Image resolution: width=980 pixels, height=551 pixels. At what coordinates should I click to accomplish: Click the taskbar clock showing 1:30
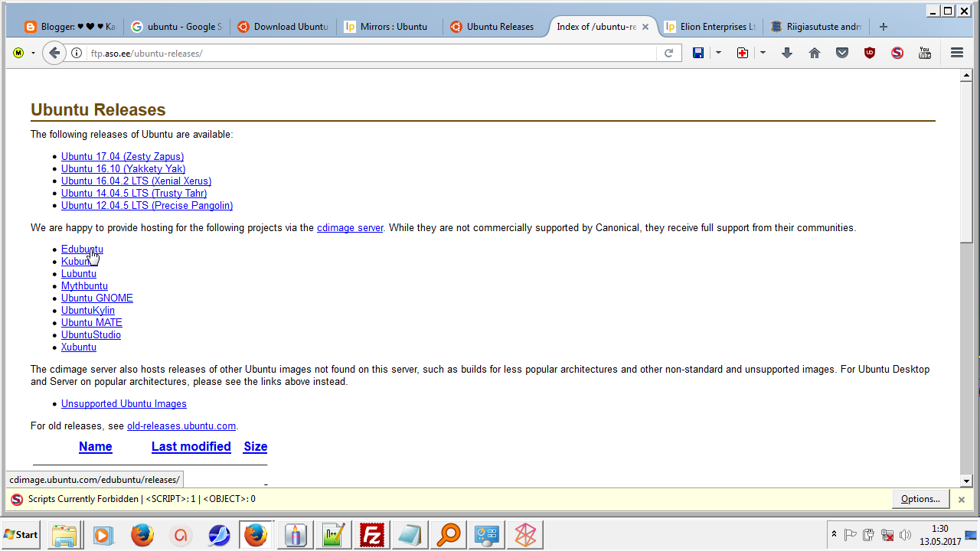click(940, 535)
